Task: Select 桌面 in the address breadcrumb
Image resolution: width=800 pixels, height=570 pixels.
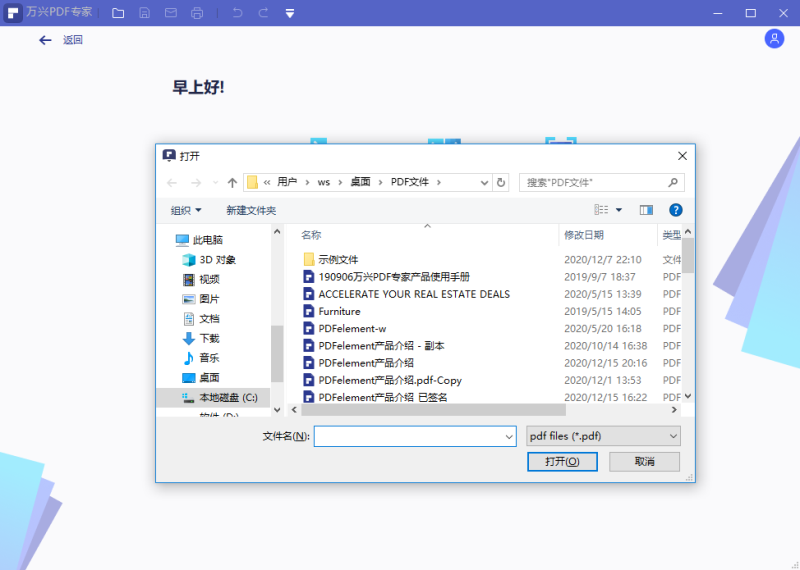Action: click(x=360, y=182)
